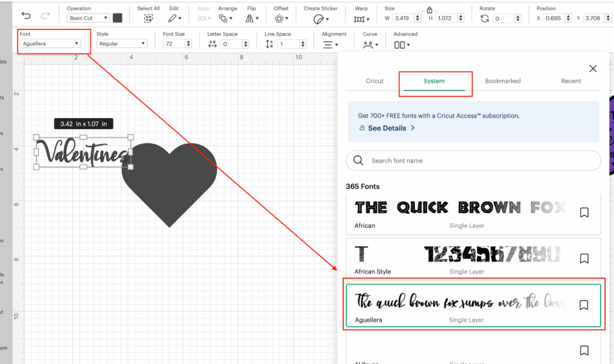Close the font picker panel
This screenshot has height=364, width=614.
(592, 68)
